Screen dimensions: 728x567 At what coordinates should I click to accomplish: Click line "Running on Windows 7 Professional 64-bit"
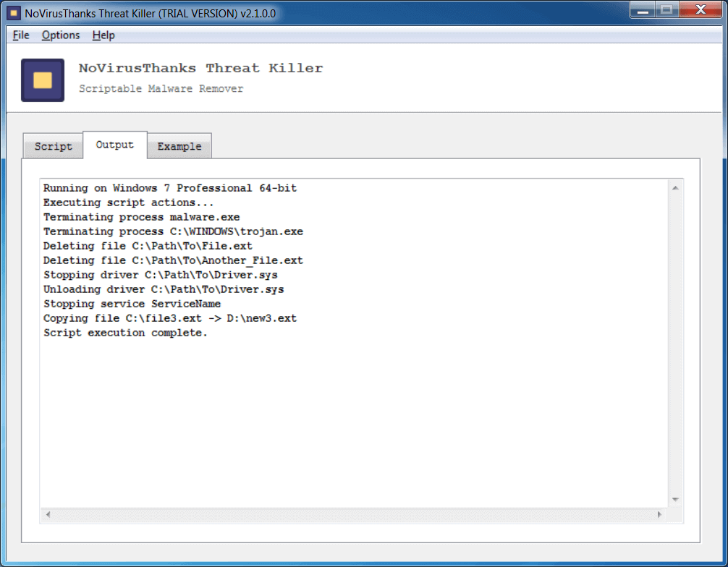(170, 188)
